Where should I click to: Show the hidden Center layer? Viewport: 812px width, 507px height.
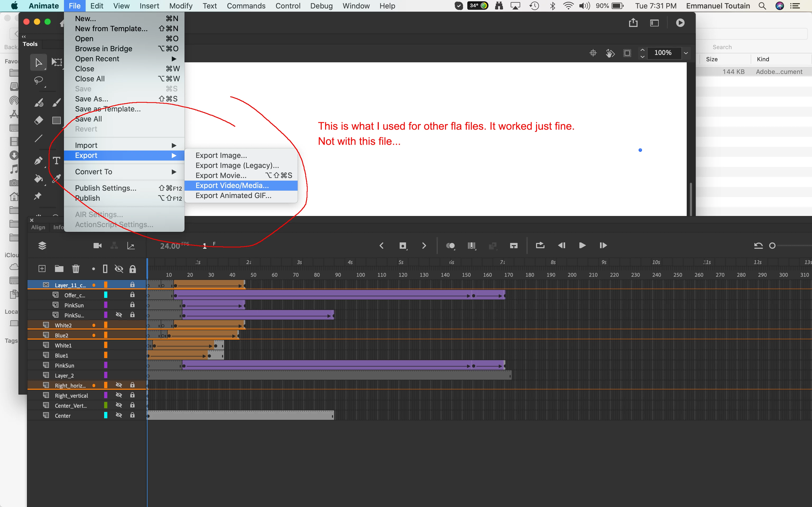(119, 415)
